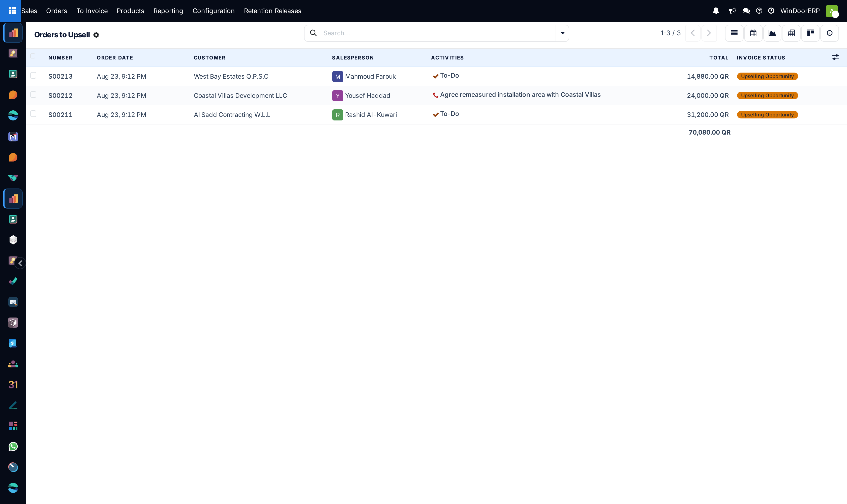Switch to list view
847x504 pixels.
pos(734,33)
